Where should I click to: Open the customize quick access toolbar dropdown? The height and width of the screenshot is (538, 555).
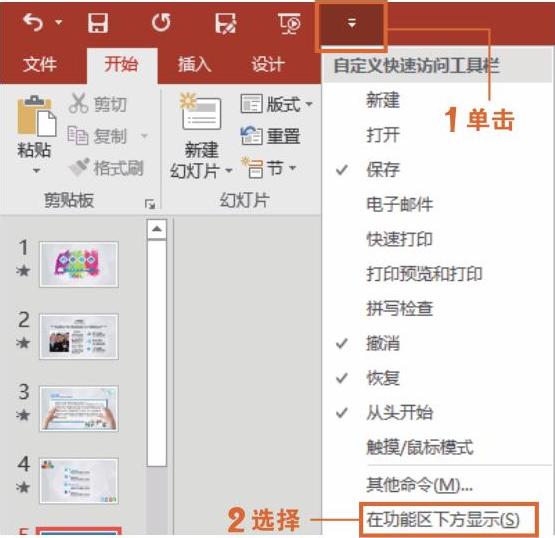coord(351,24)
